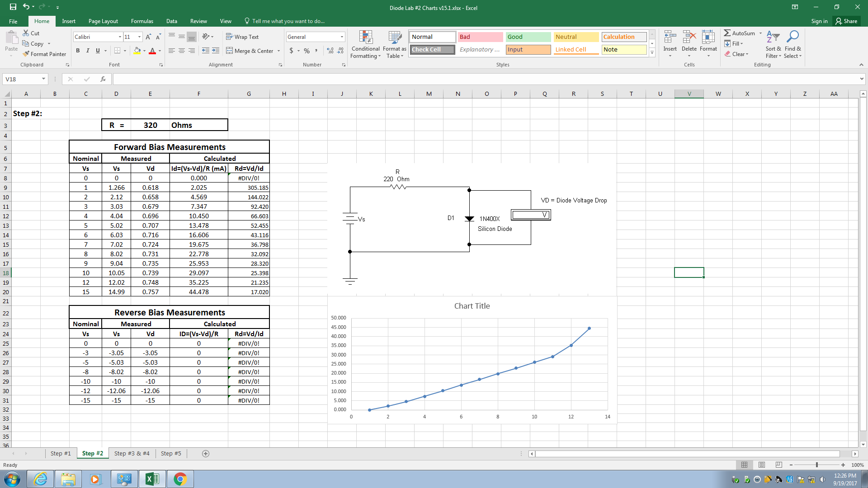Open the font size dropdown
Image resolution: width=868 pixels, height=488 pixels.
[139, 37]
